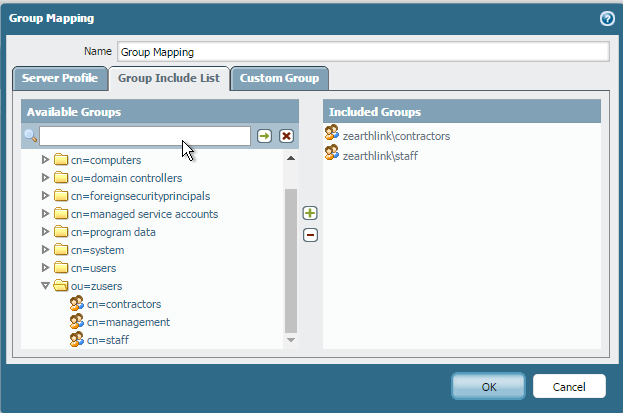
Task: Click the ou=domain controllers folder icon
Action: point(60,178)
